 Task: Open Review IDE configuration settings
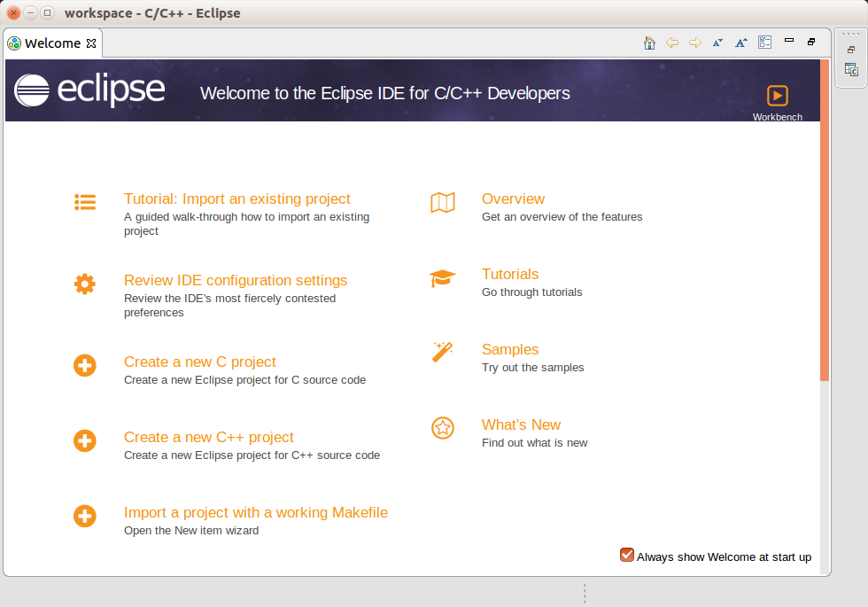[x=236, y=280]
